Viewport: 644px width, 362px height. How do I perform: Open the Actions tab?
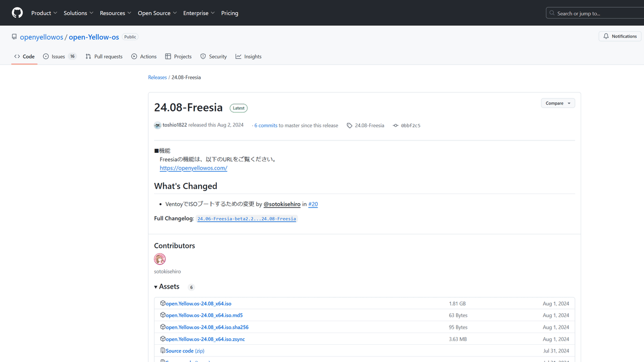click(x=144, y=56)
